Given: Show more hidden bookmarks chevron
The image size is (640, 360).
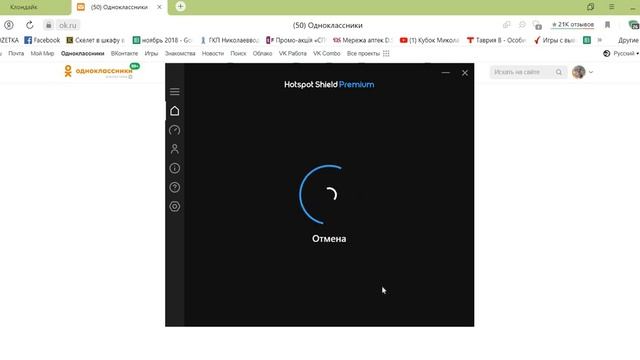Looking at the screenshot, I should [600, 40].
